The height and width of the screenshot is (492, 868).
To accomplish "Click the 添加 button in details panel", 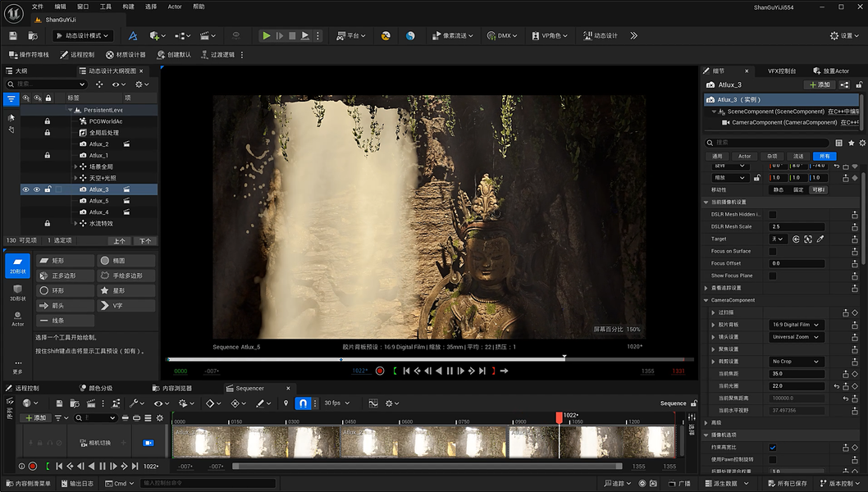I will click(x=819, y=84).
